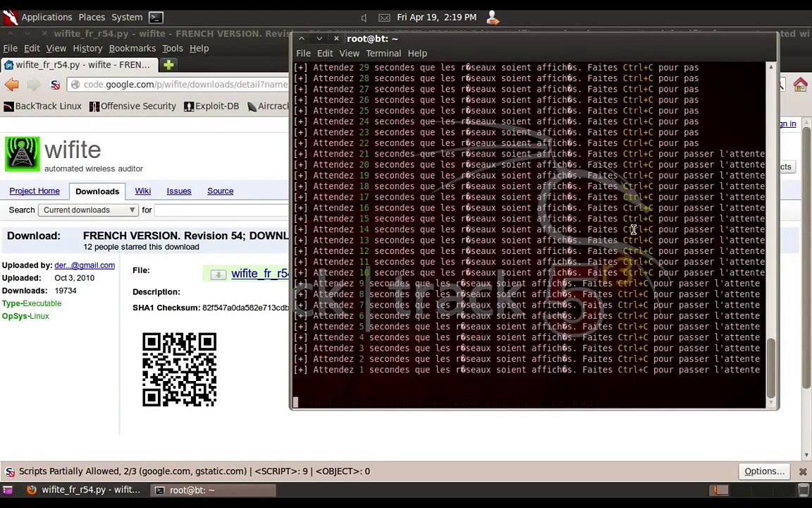The image size is (812, 508).
Task: Click the green download arrow icon
Action: click(x=218, y=274)
